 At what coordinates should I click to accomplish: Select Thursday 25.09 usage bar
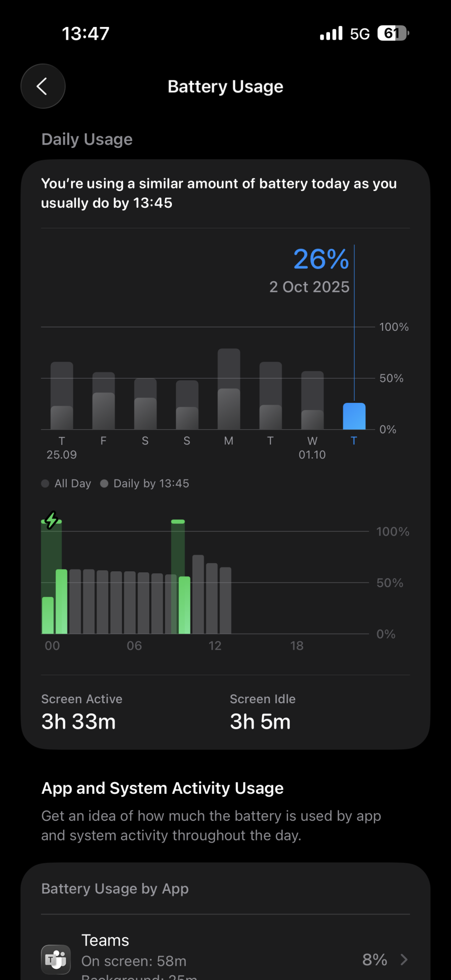click(x=62, y=395)
